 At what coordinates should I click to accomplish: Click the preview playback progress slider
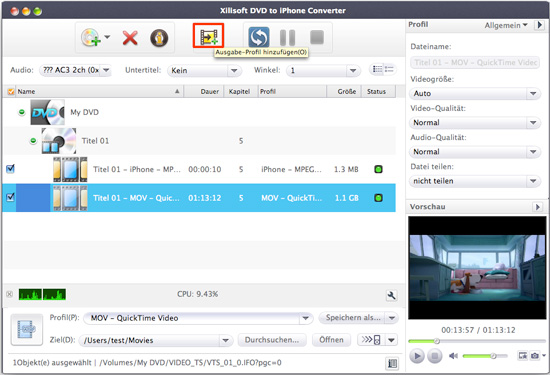coord(477,341)
